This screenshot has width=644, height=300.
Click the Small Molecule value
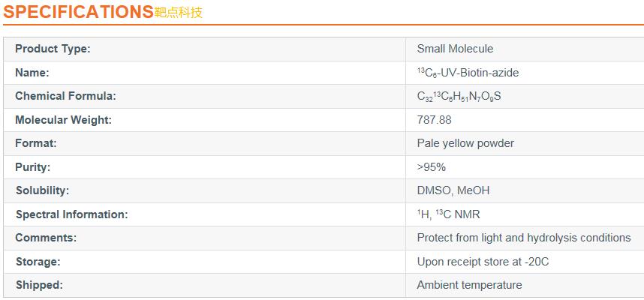455,49
